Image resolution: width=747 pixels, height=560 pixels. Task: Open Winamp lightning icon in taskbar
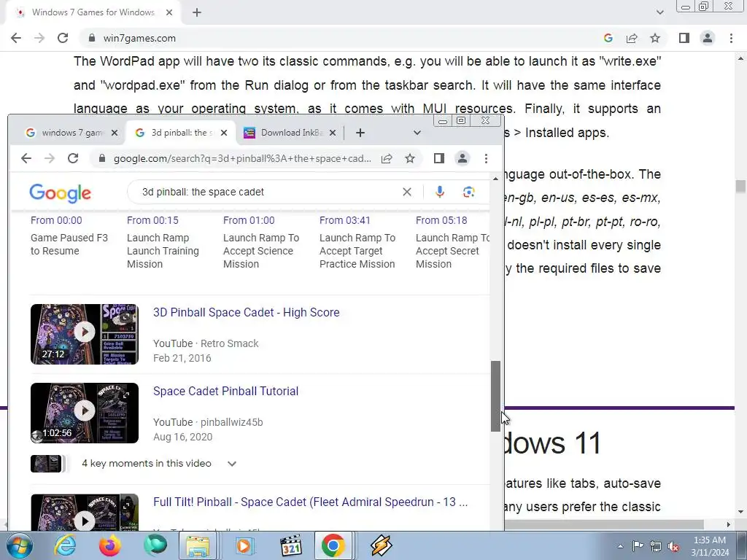click(382, 545)
